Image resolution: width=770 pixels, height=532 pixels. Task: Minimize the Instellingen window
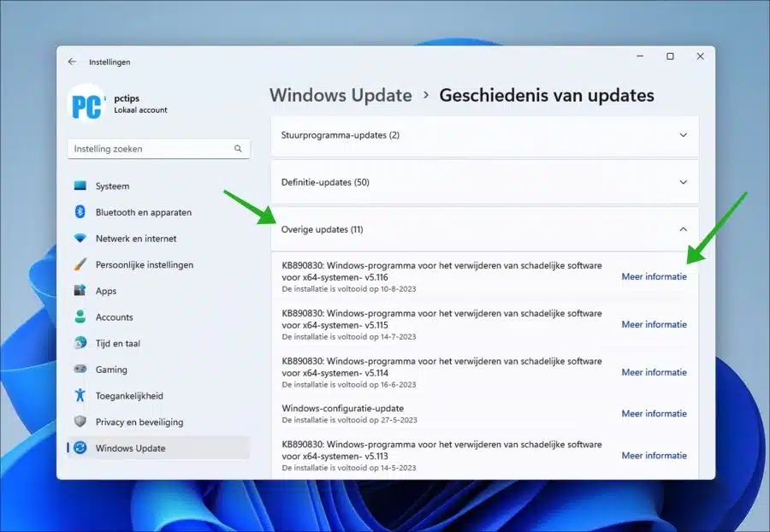640,56
